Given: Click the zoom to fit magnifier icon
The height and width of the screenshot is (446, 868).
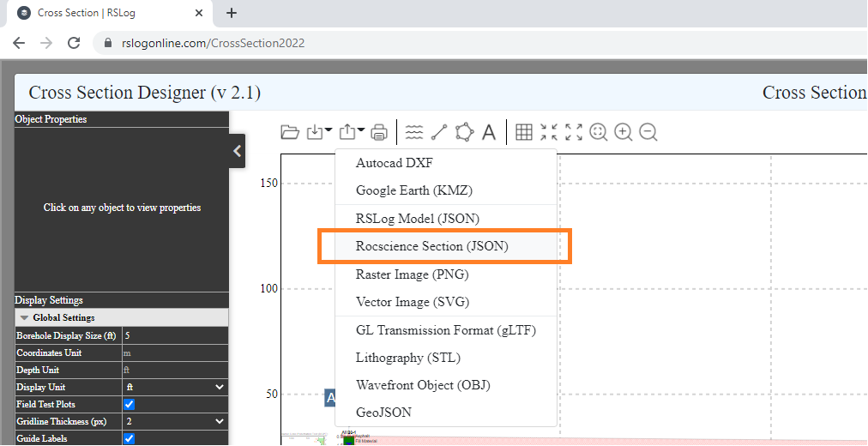Looking at the screenshot, I should pos(599,132).
